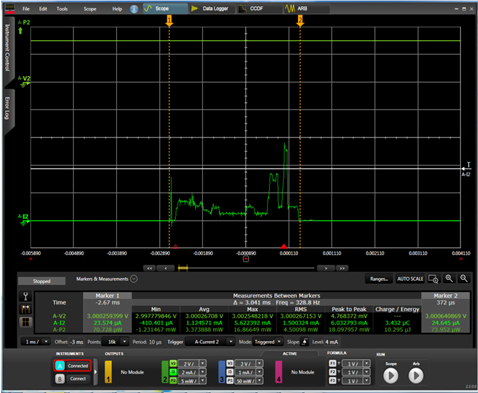Click the A-V2 trace ground marker
The image size is (478, 393).
click(25, 84)
